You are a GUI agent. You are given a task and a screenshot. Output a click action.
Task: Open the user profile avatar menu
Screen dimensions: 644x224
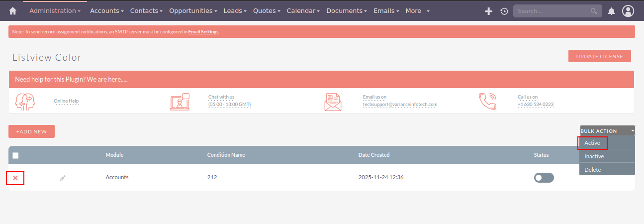click(628, 11)
